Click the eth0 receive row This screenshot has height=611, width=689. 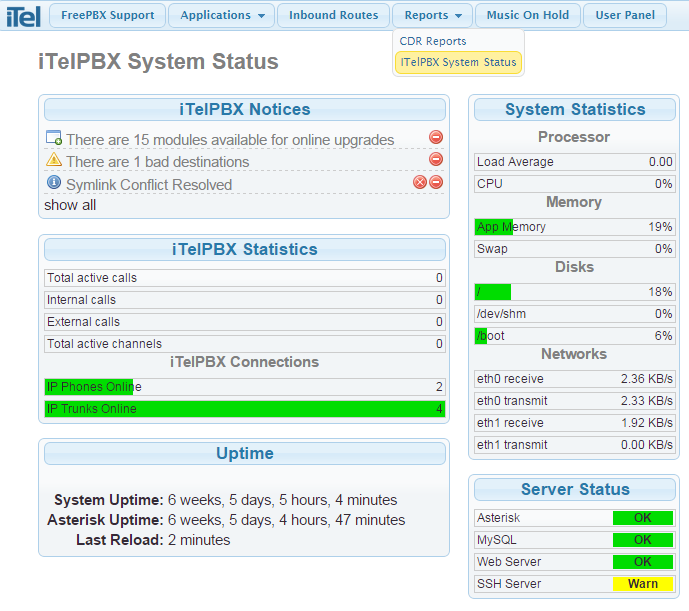pos(575,379)
